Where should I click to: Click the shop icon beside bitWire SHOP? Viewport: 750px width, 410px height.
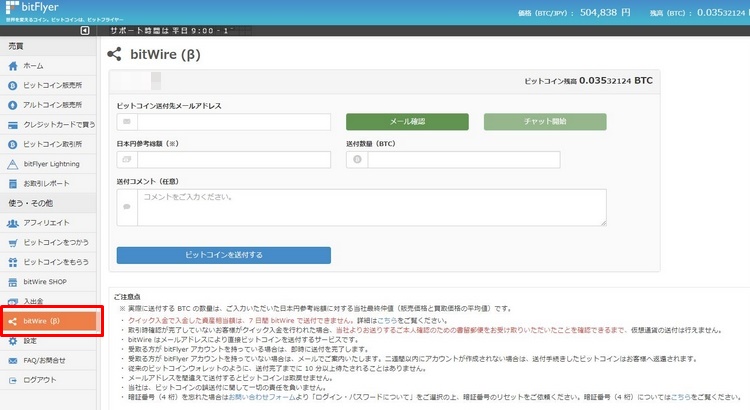point(13,282)
